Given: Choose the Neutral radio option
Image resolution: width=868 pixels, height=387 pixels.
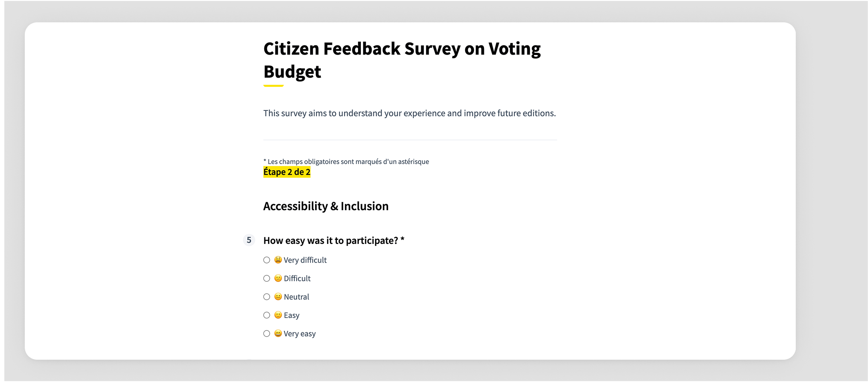Looking at the screenshot, I should (267, 297).
